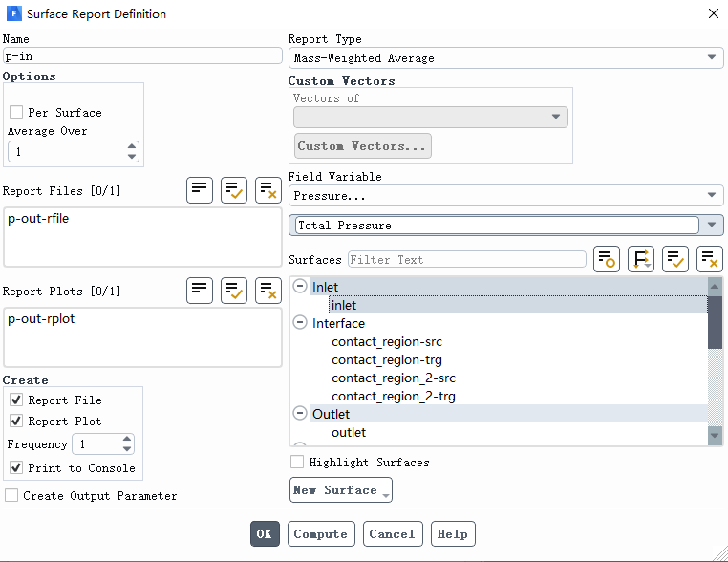Collapse the Interface surfaces group
This screenshot has width=728, height=562.
coord(300,323)
